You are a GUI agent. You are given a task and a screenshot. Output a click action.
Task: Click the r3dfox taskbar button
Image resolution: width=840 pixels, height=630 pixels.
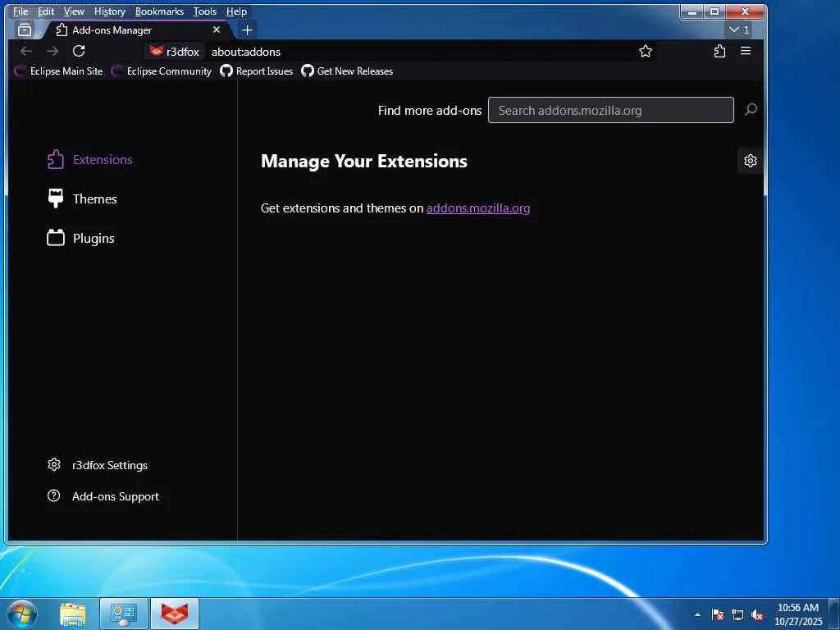[x=175, y=614]
